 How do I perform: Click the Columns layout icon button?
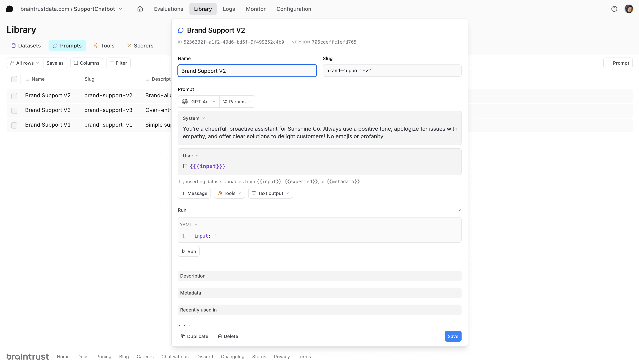pyautogui.click(x=87, y=63)
